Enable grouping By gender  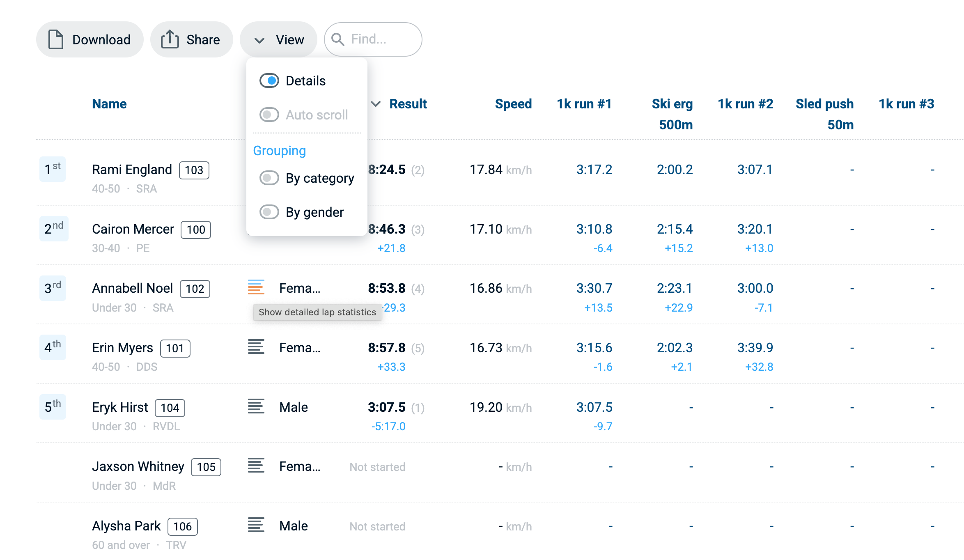coord(269,212)
